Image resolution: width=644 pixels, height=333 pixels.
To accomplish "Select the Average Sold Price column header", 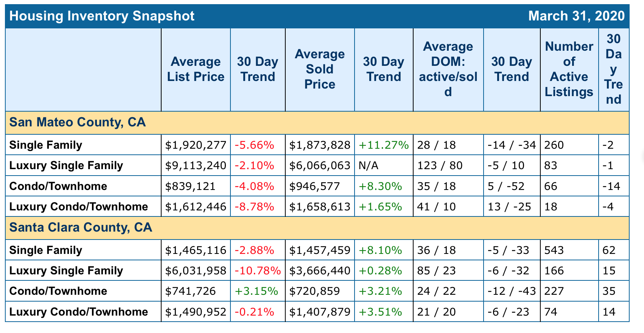I will click(x=320, y=69).
